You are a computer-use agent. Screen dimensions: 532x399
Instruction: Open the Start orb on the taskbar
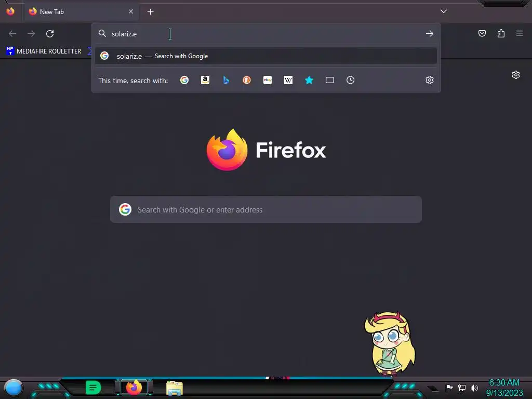[x=14, y=388]
